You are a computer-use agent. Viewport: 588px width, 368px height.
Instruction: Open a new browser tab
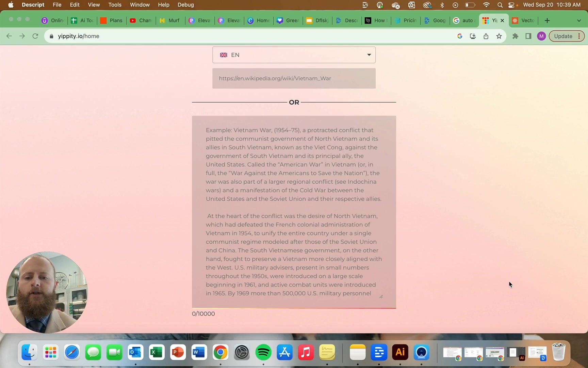(547, 20)
